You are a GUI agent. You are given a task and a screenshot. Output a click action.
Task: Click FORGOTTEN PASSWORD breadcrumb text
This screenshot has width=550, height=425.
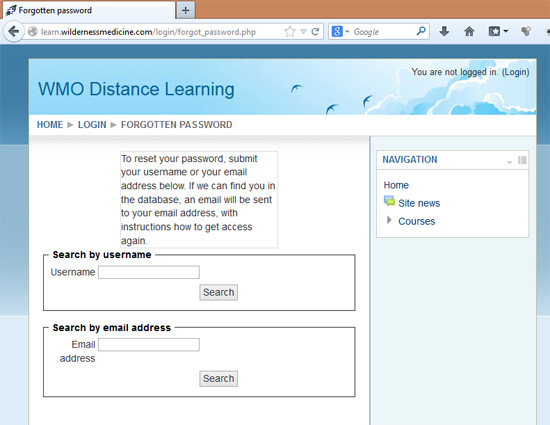[176, 125]
